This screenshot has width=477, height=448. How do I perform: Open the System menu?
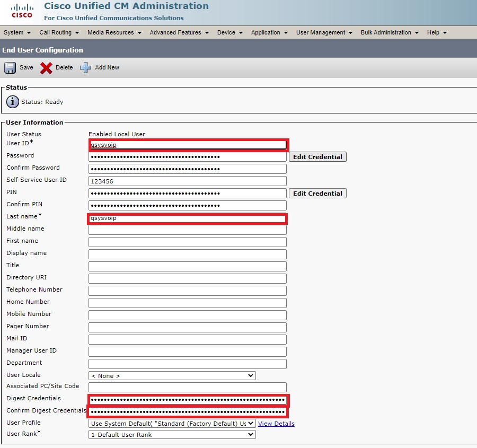pos(17,32)
